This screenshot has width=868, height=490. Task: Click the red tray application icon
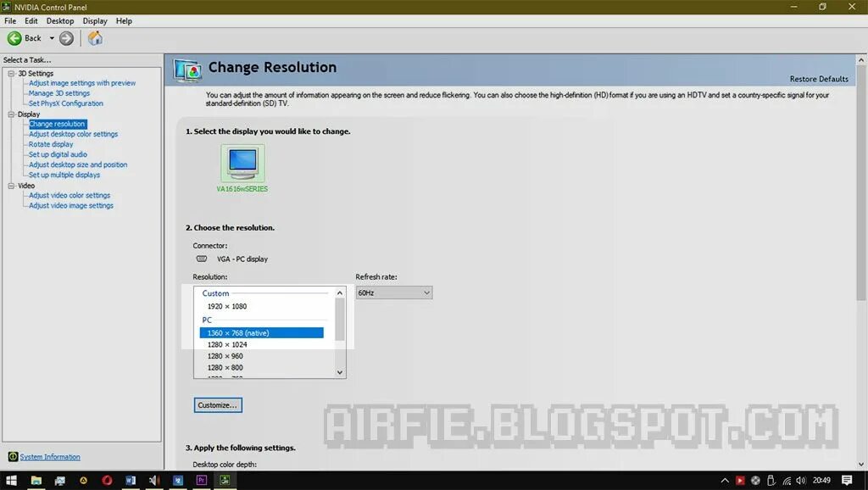click(x=740, y=481)
